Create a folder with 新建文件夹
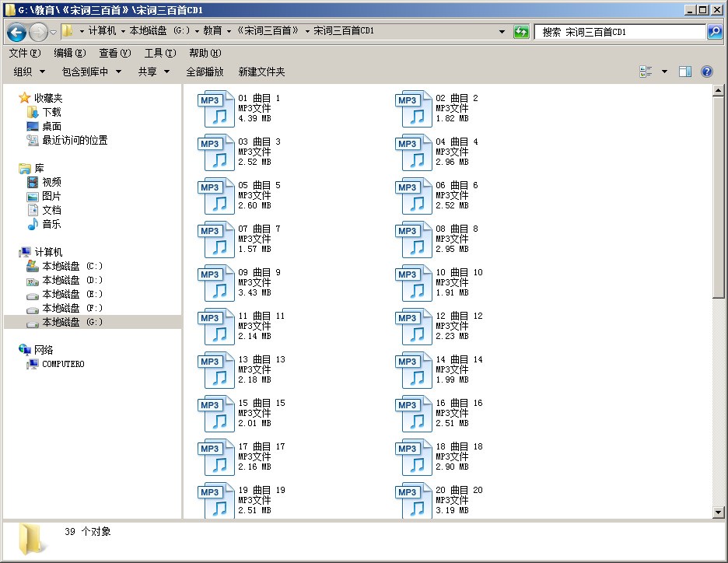The width and height of the screenshot is (728, 563). pos(261,72)
